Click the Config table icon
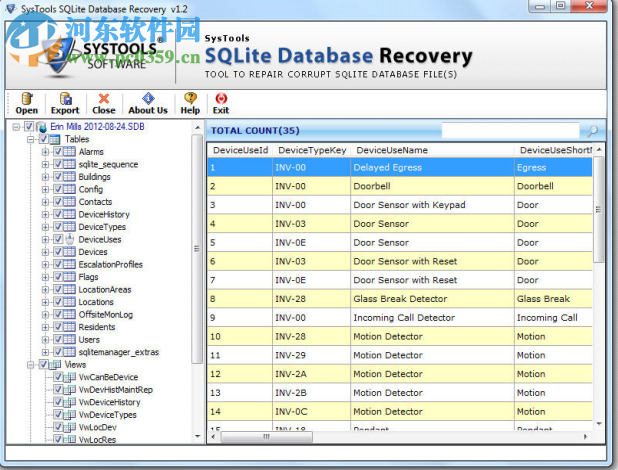 (69, 189)
